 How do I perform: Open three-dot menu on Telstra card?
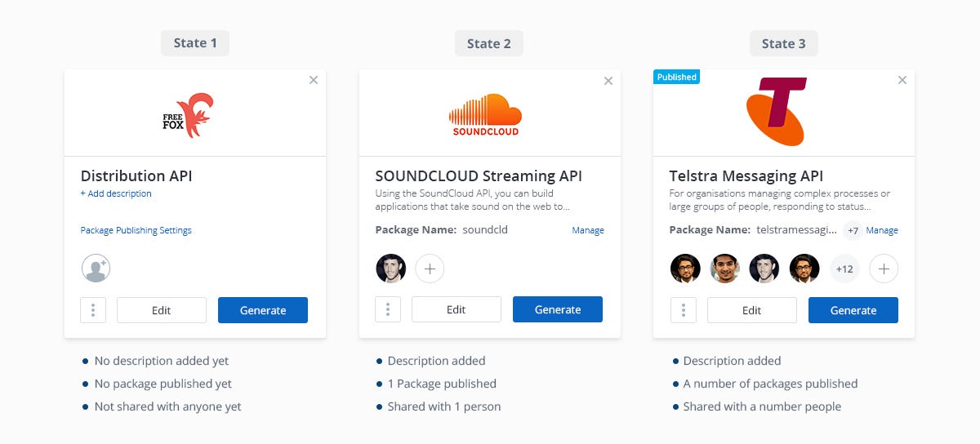(684, 310)
